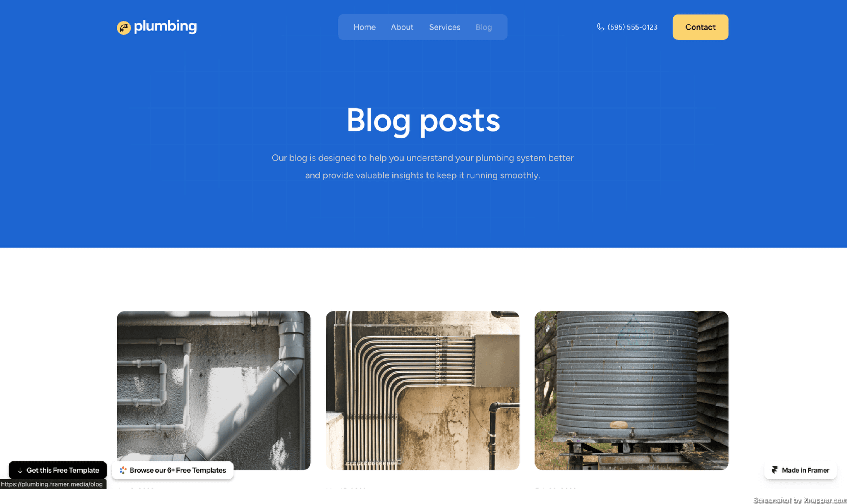Click the phone handset icon

tap(600, 27)
